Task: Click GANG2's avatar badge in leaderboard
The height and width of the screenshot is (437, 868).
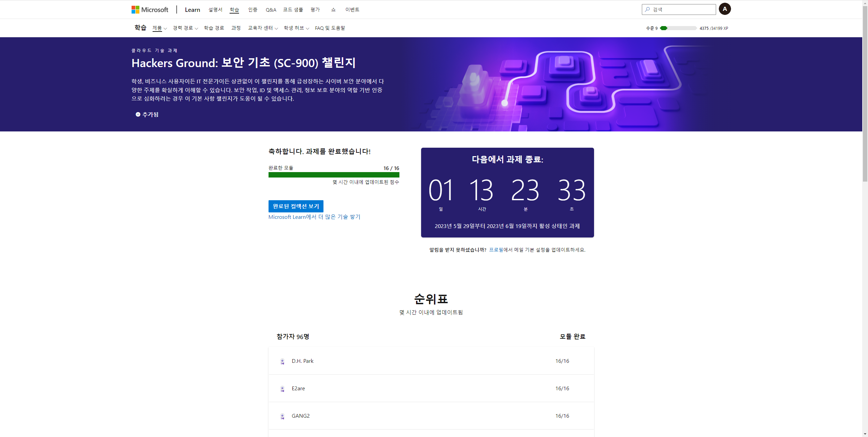Action: (x=282, y=416)
